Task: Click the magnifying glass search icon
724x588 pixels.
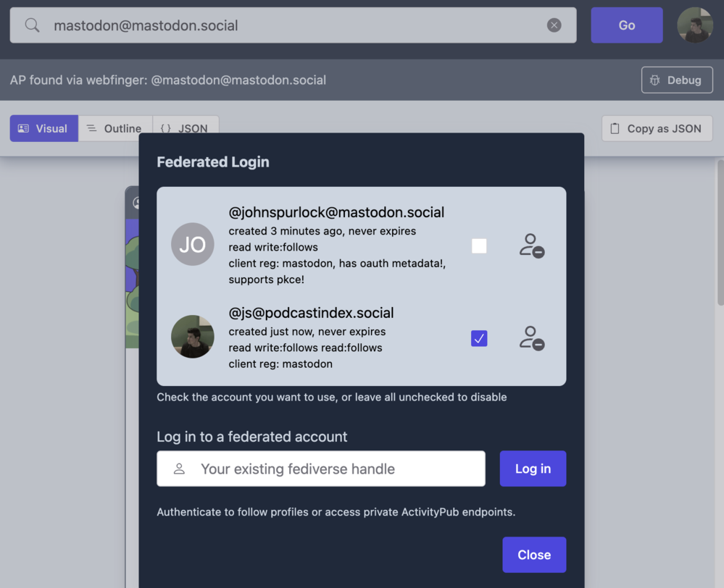Action: click(32, 25)
